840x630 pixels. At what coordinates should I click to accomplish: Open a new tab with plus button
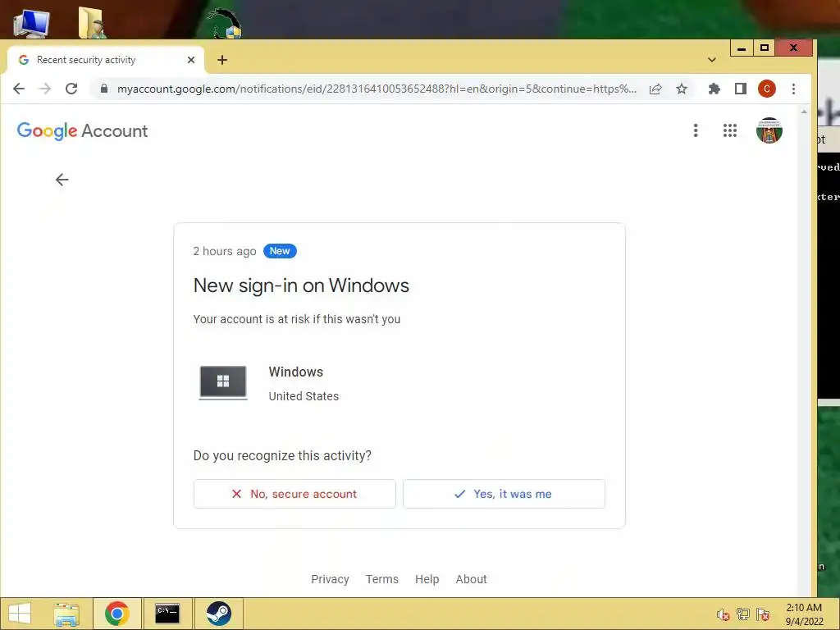click(x=222, y=60)
